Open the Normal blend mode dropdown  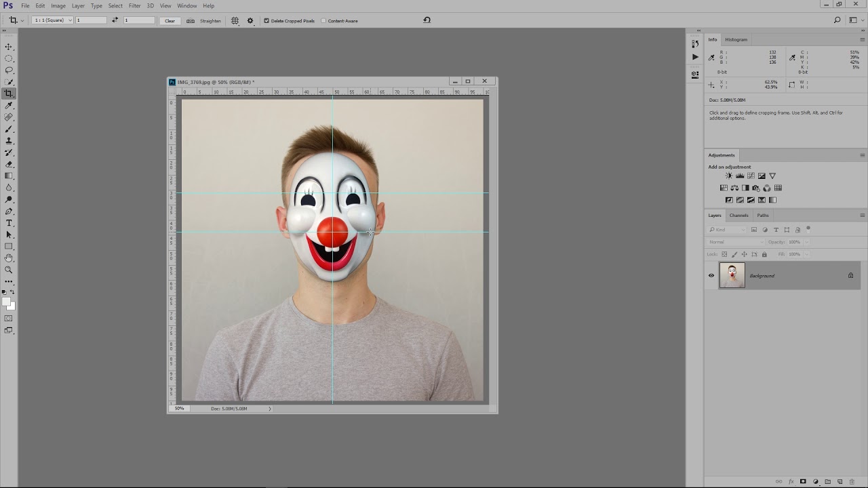coord(736,242)
